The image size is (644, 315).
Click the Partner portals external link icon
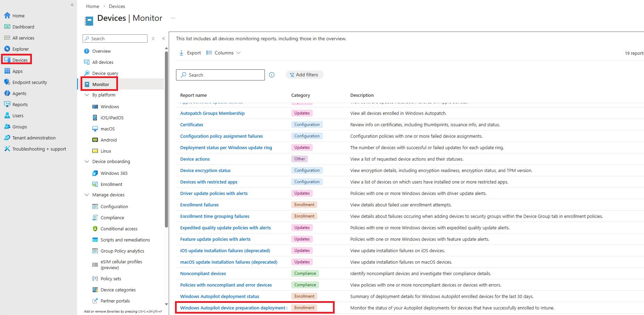pyautogui.click(x=95, y=301)
